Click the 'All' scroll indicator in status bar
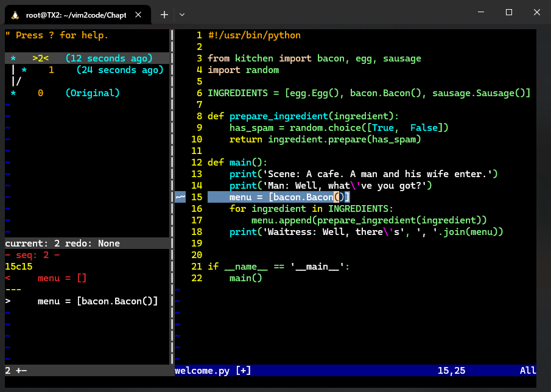 528,371
